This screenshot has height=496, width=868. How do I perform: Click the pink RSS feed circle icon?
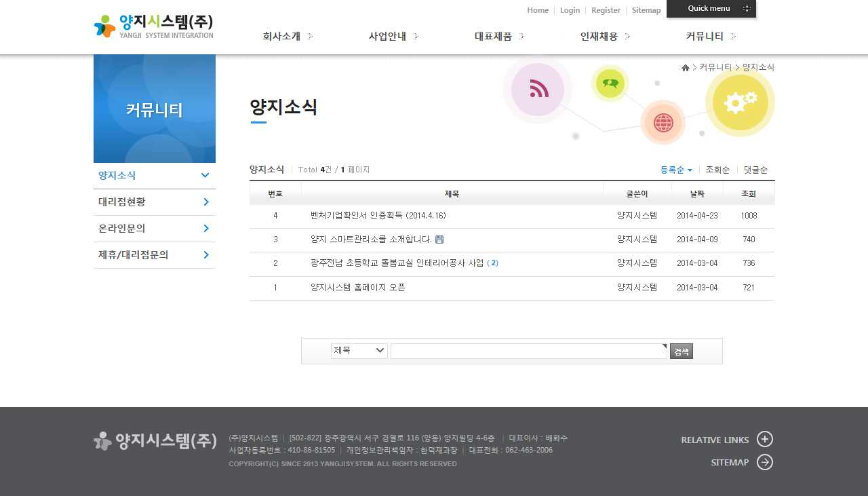[538, 90]
